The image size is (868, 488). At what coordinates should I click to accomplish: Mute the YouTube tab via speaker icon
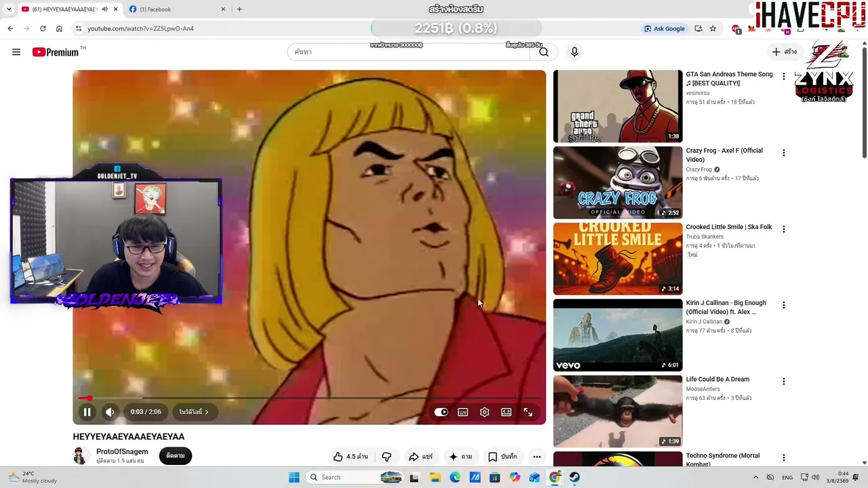(x=104, y=9)
